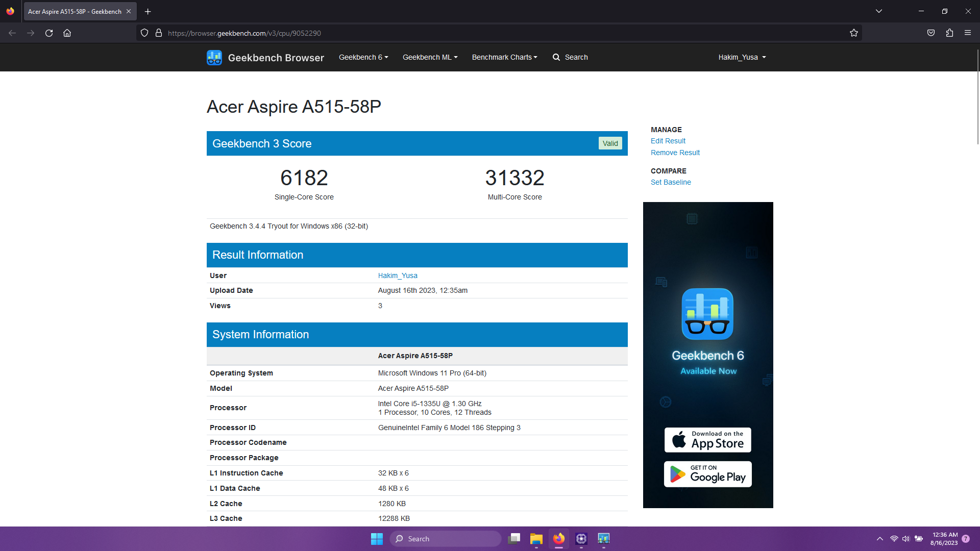Select the 6182 single-core score
980x551 pixels.
click(304, 178)
